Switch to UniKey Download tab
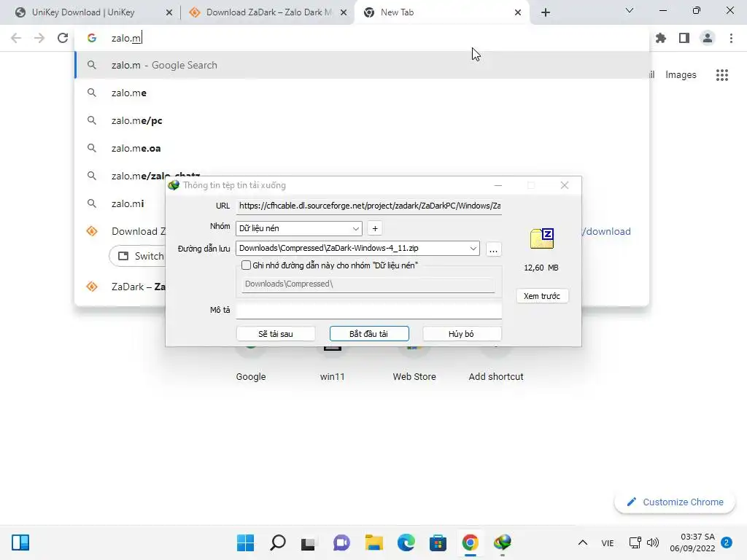747x560 pixels. [x=90, y=12]
